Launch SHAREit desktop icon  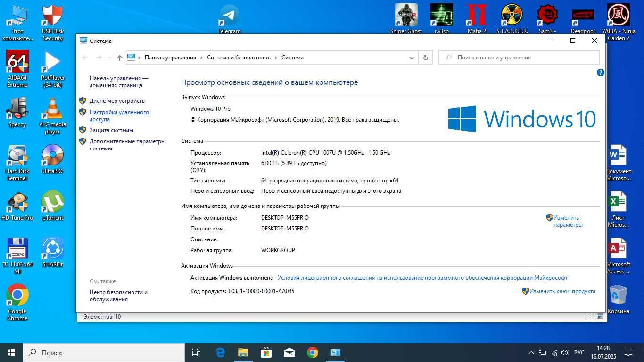tap(53, 252)
